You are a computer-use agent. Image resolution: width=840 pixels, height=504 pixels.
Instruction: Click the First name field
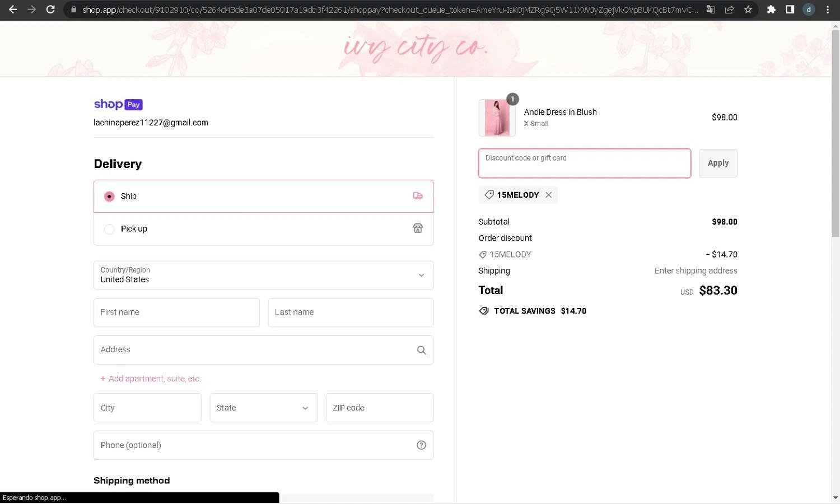(176, 312)
